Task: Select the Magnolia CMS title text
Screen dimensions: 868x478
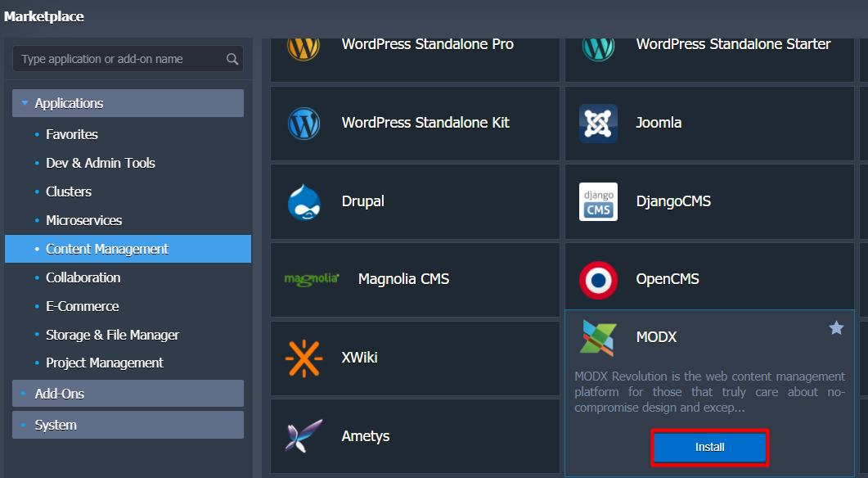Action: click(403, 278)
